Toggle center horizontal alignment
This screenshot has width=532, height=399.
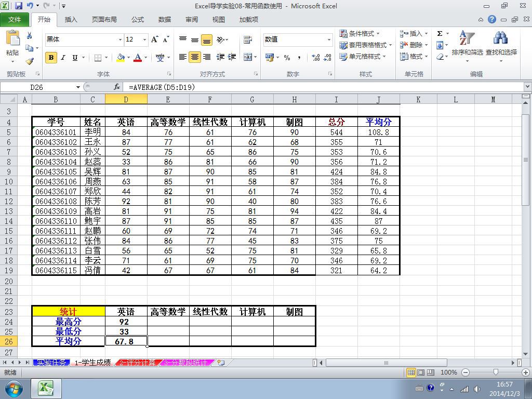[x=195, y=57]
